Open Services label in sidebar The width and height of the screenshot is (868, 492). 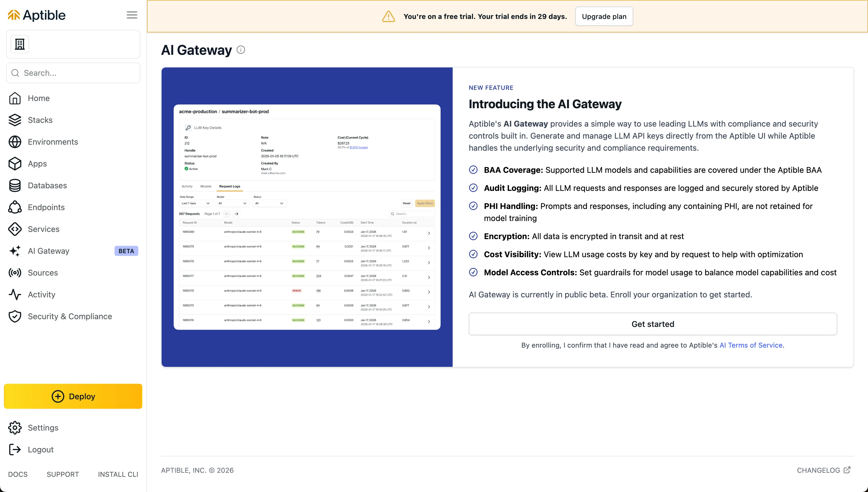(44, 229)
